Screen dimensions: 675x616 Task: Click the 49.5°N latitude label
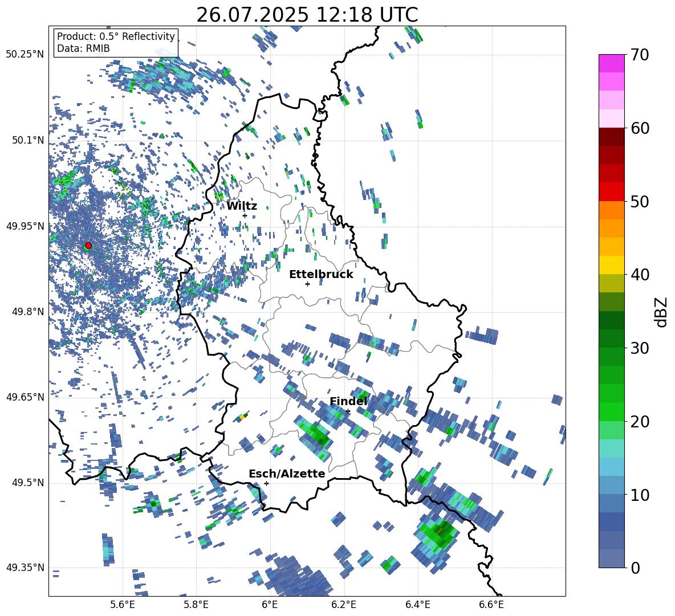click(x=29, y=483)
